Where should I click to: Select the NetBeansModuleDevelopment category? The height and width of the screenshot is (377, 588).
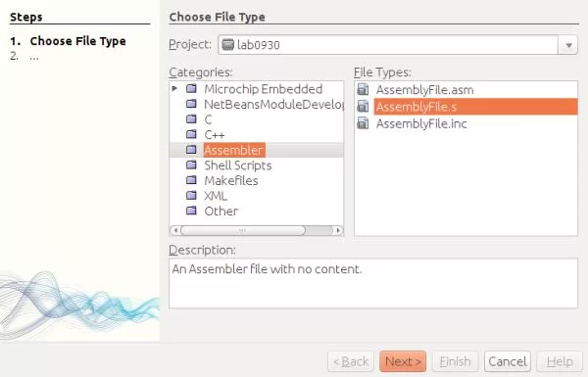273,104
